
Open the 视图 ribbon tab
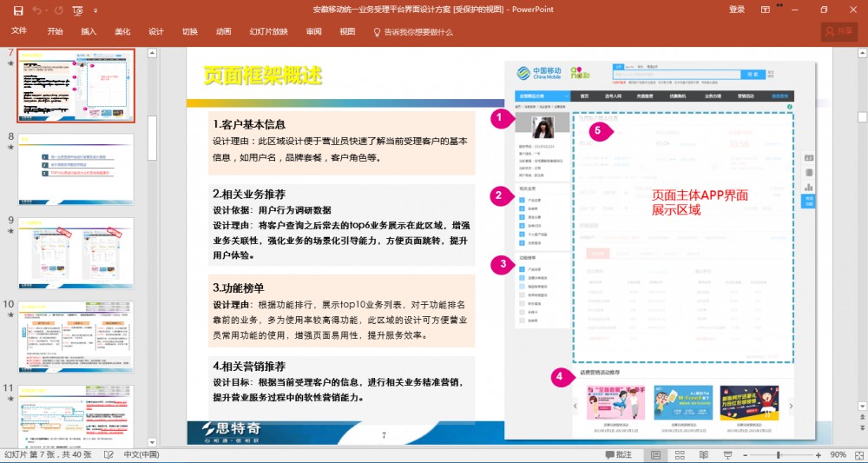click(x=348, y=31)
